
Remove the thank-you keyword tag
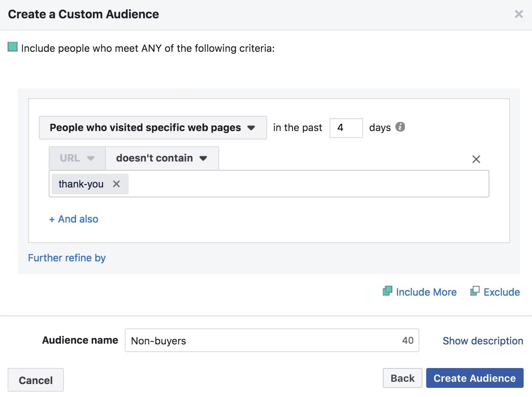click(x=116, y=184)
